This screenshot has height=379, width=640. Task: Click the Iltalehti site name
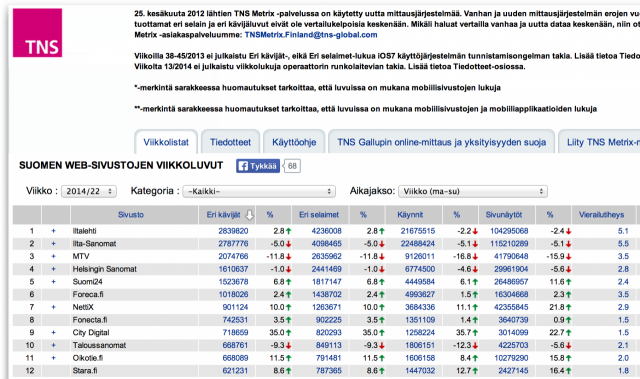click(84, 231)
